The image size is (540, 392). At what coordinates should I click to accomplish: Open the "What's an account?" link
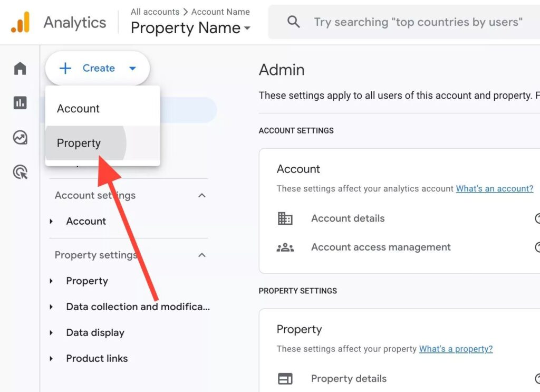494,188
